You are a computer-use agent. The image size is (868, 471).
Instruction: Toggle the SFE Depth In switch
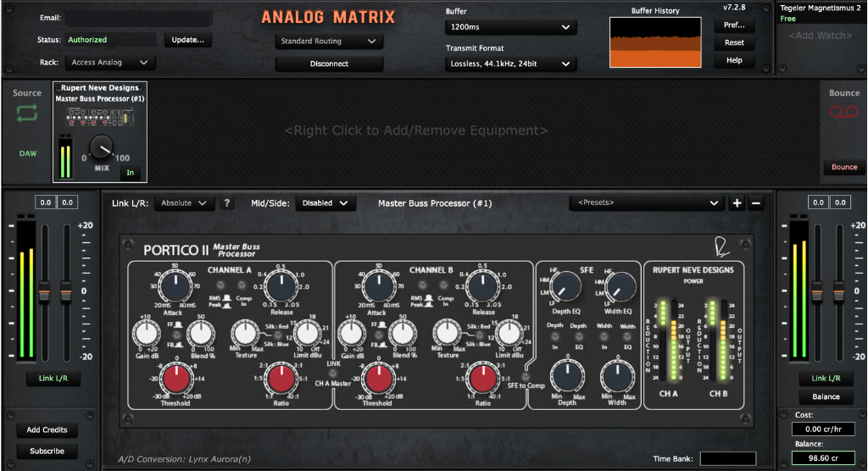(x=554, y=336)
